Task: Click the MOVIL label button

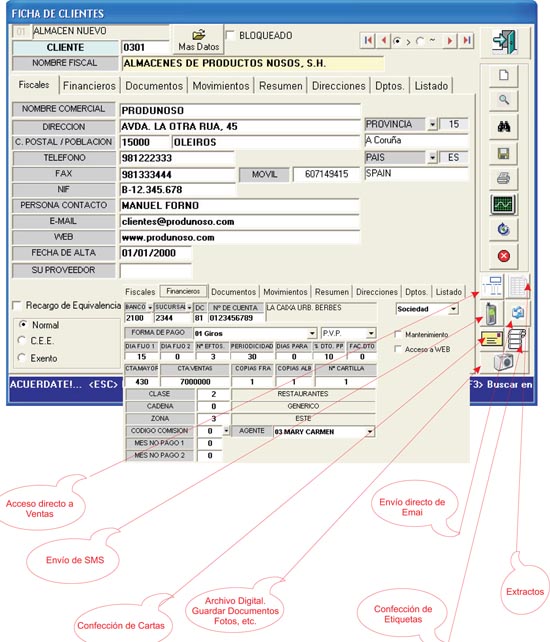Action: tap(264, 174)
